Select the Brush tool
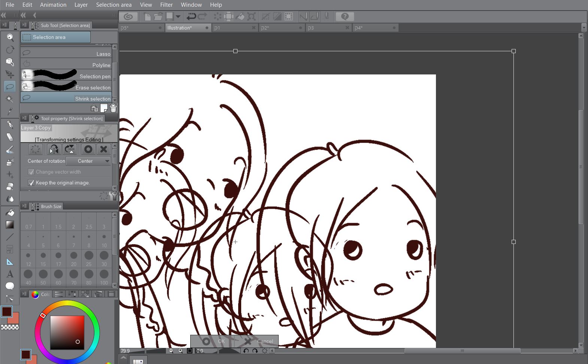 (x=10, y=150)
